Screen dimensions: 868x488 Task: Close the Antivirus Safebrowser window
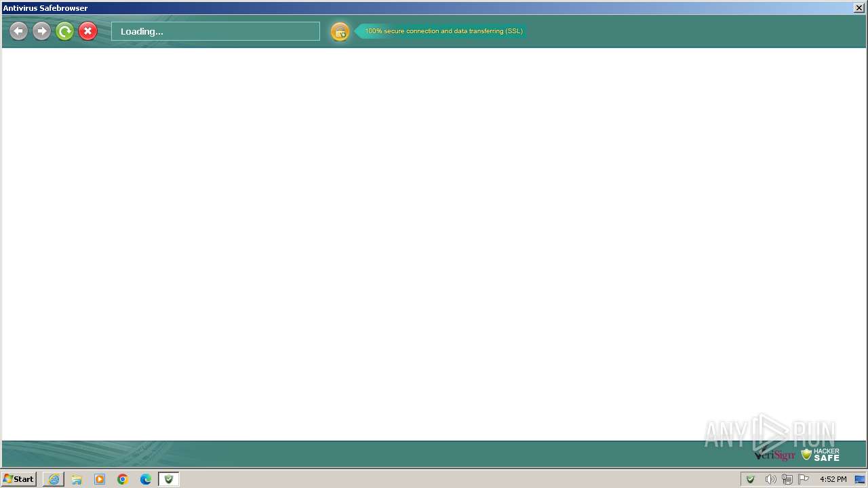(859, 8)
